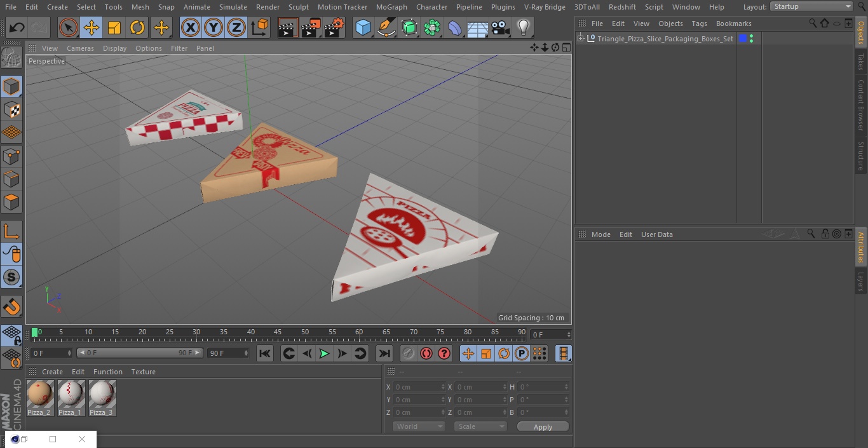This screenshot has width=868, height=448.
Task: Expand Triangle_Pizza_Slice_Packaging_Boxes_Set tree item
Action: pyautogui.click(x=580, y=39)
